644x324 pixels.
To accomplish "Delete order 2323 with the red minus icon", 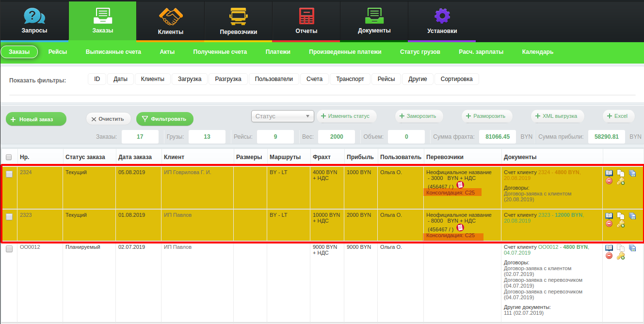I will click(x=609, y=224).
